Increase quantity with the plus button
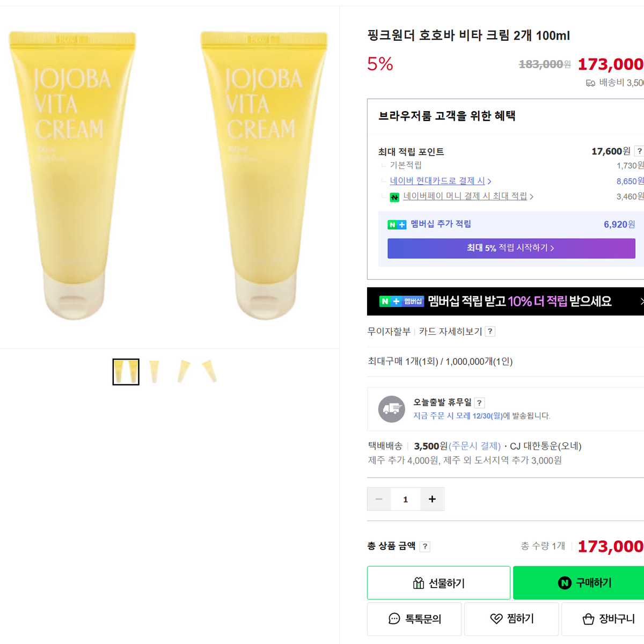The height and width of the screenshot is (644, 644). pos(432,499)
